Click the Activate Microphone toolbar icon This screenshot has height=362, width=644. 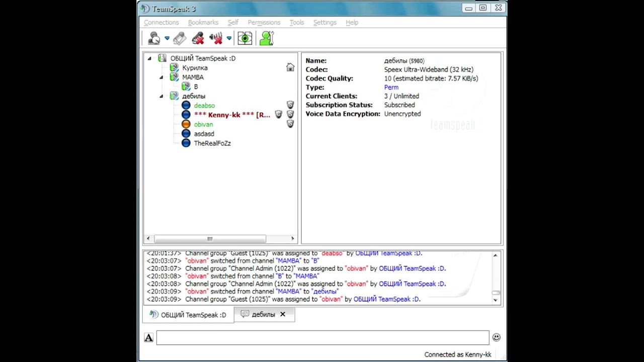click(x=180, y=38)
